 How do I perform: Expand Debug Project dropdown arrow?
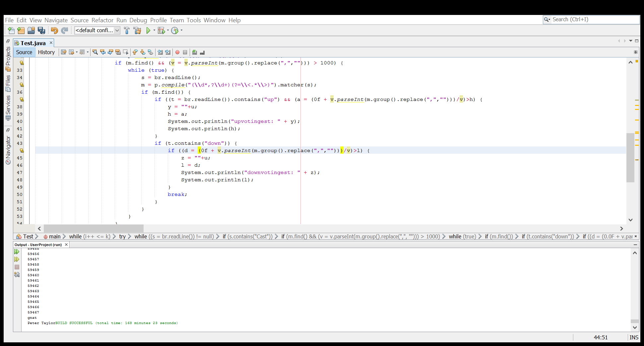[x=168, y=31]
